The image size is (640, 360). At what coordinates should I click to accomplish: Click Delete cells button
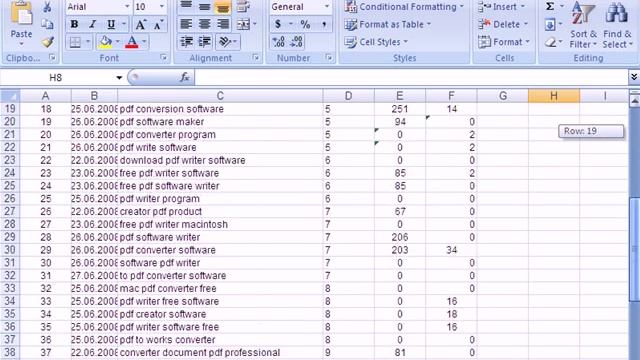pos(503,24)
